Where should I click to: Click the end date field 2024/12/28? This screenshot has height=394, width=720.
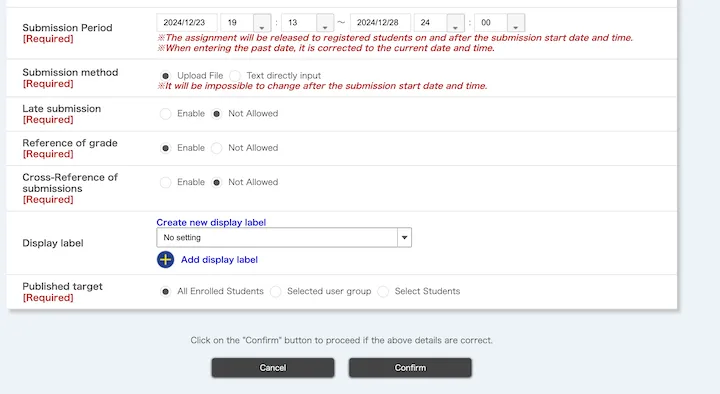[380, 23]
